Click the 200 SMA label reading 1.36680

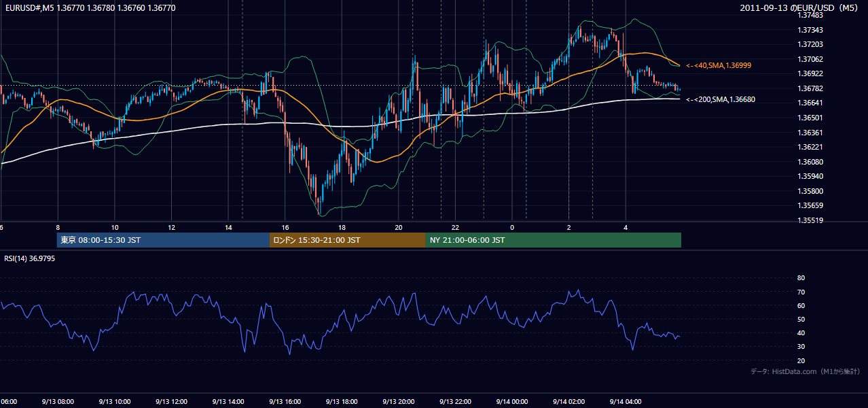tap(721, 100)
